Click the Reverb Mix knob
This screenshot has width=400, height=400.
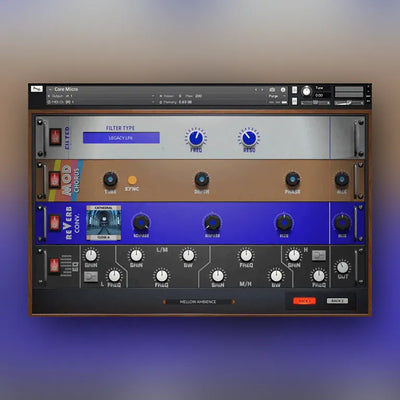(342, 223)
